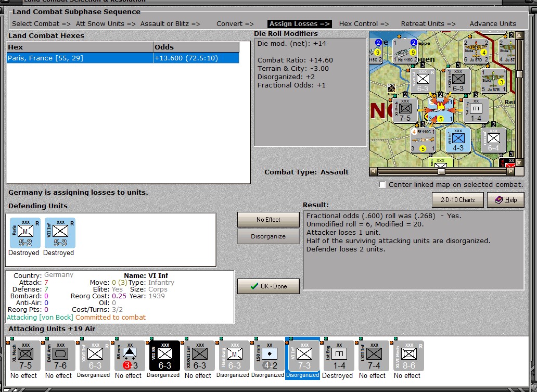Click the XI Mech 7-5 unit on map

pyautogui.click(x=405, y=110)
